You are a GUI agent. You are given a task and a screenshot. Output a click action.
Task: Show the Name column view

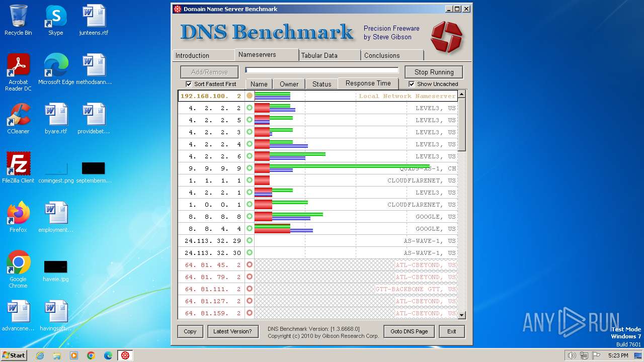click(x=259, y=84)
